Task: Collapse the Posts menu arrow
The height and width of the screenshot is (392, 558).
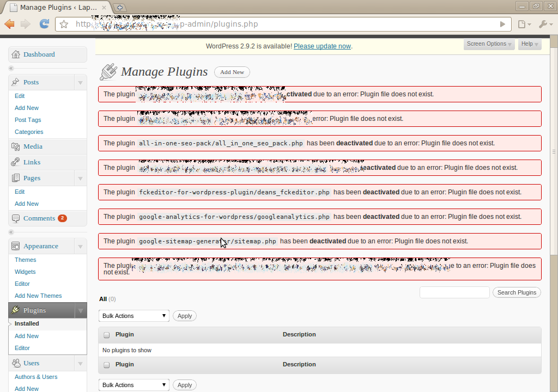Action: point(81,83)
